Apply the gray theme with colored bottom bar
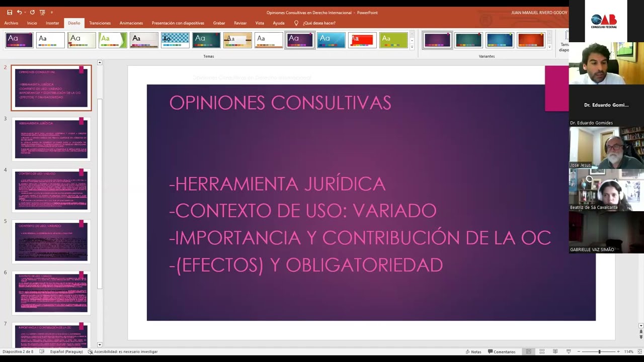The image size is (644, 362). point(144,40)
